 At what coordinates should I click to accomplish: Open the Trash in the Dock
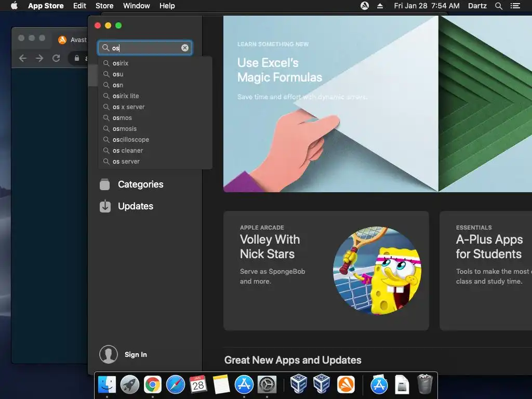coord(424,384)
